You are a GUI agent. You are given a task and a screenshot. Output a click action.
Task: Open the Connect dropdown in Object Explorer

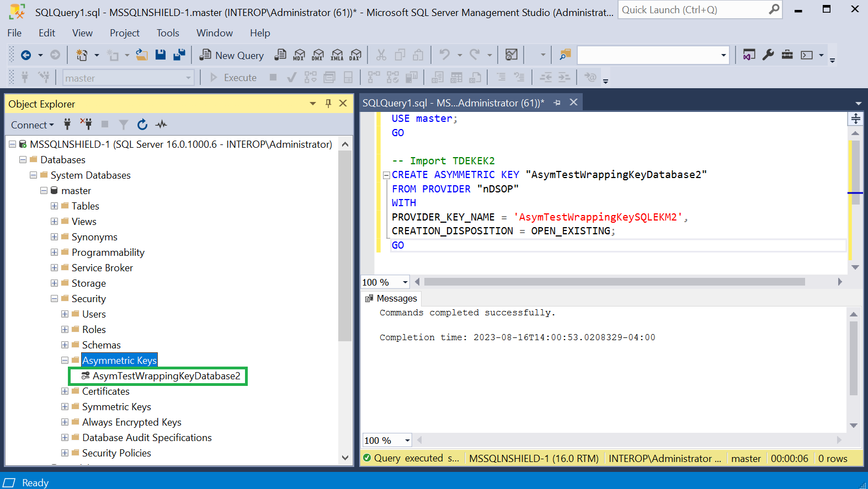(x=32, y=125)
